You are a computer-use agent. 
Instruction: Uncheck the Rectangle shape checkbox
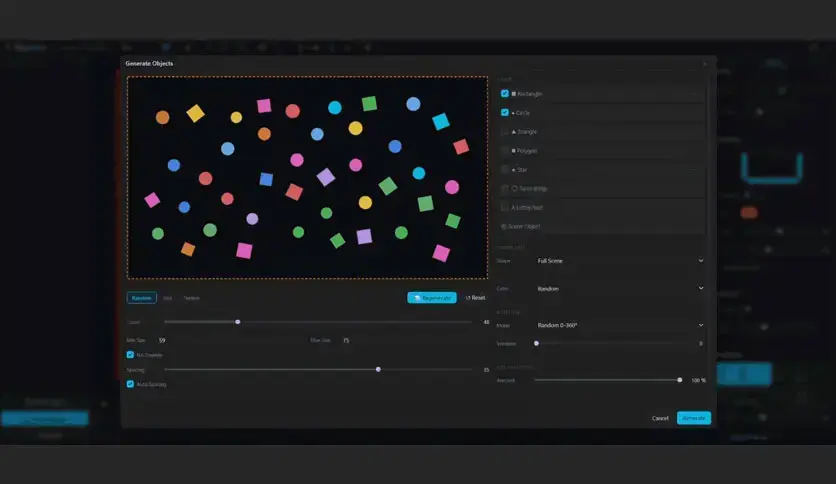tap(504, 93)
